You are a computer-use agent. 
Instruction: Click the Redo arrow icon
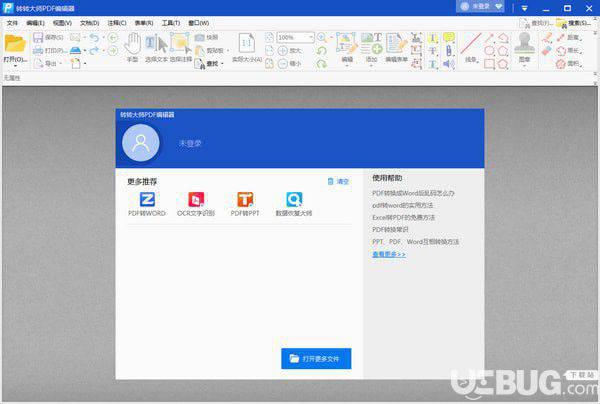click(x=94, y=50)
